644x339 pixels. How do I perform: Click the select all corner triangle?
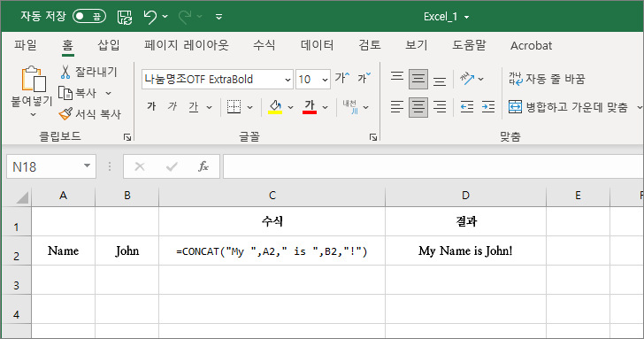(x=22, y=196)
